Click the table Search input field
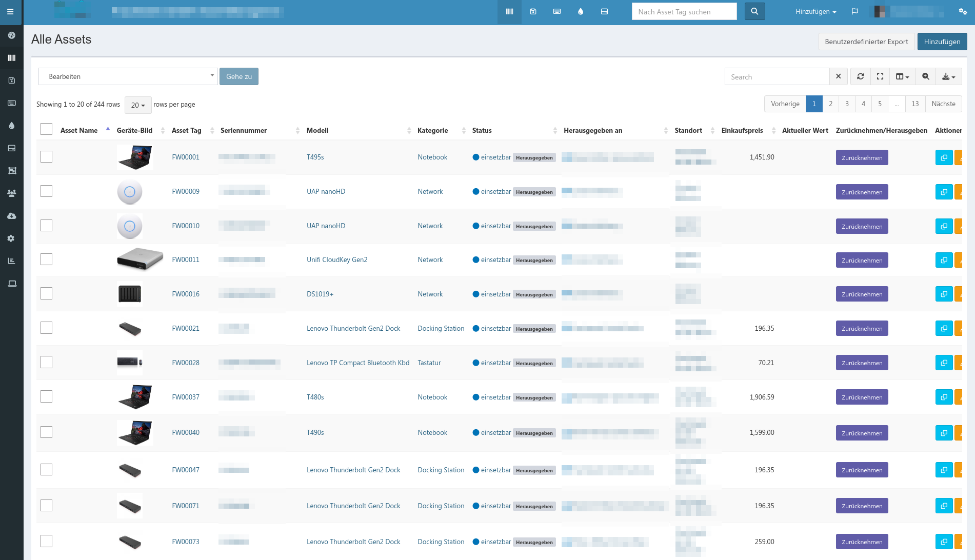975x560 pixels. point(777,77)
